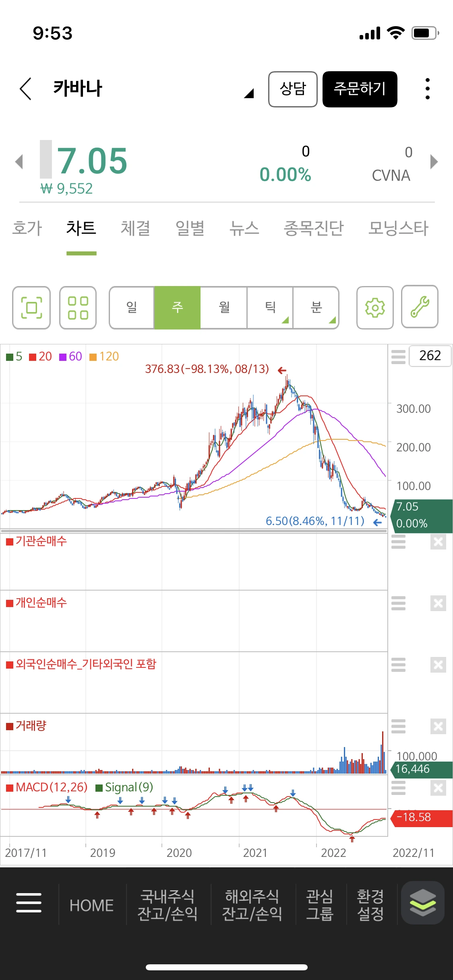Viewport: 453px width, 980px height.
Task: Expand the 분 minute interval dropdown
Action: coord(316,308)
